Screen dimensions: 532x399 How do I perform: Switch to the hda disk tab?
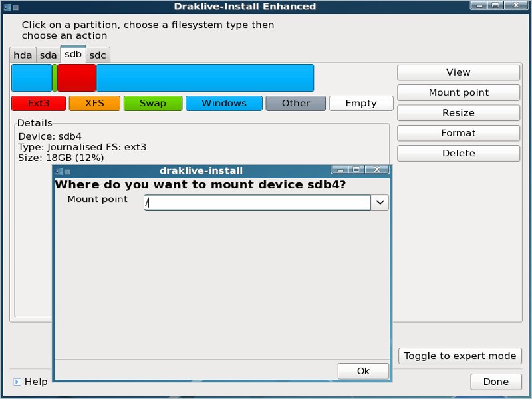(23, 55)
